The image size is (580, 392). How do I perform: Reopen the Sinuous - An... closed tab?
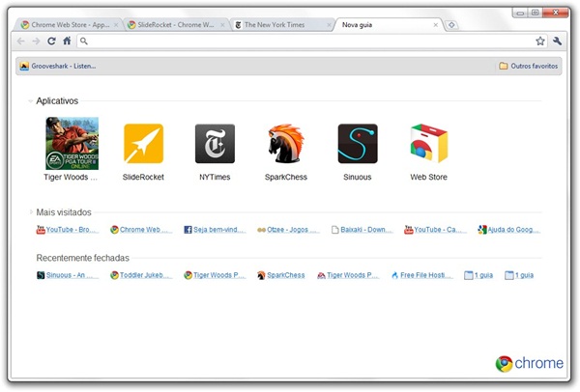click(68, 275)
